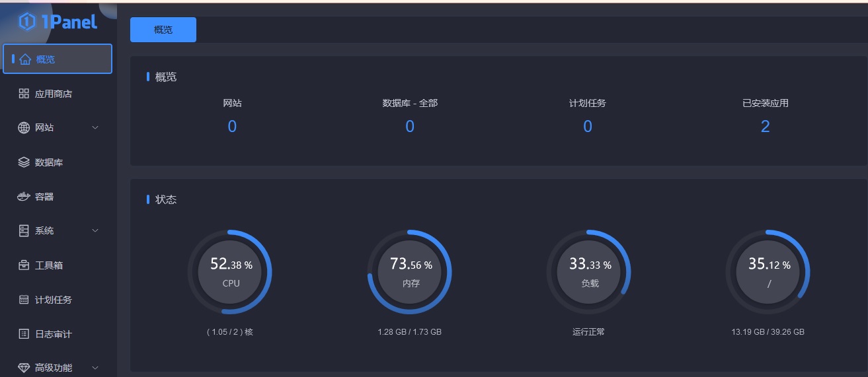
Task: Click the 计划任务 calendar icon
Action: [24, 300]
